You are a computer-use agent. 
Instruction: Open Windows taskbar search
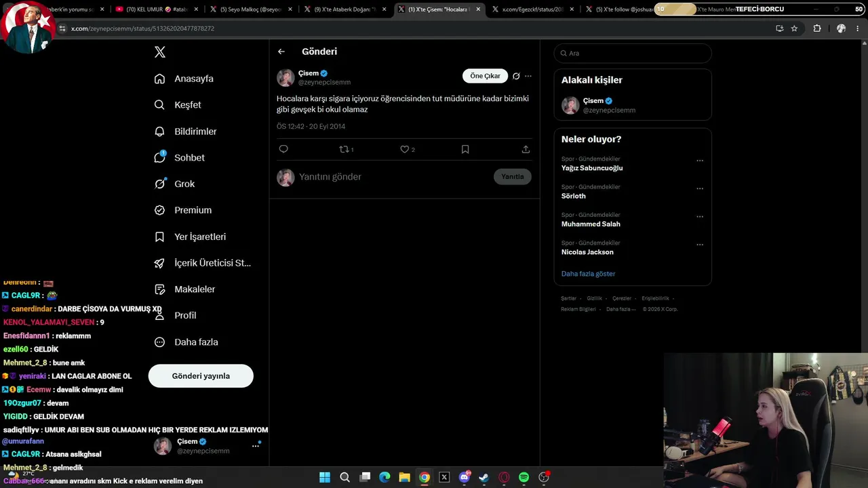click(344, 477)
